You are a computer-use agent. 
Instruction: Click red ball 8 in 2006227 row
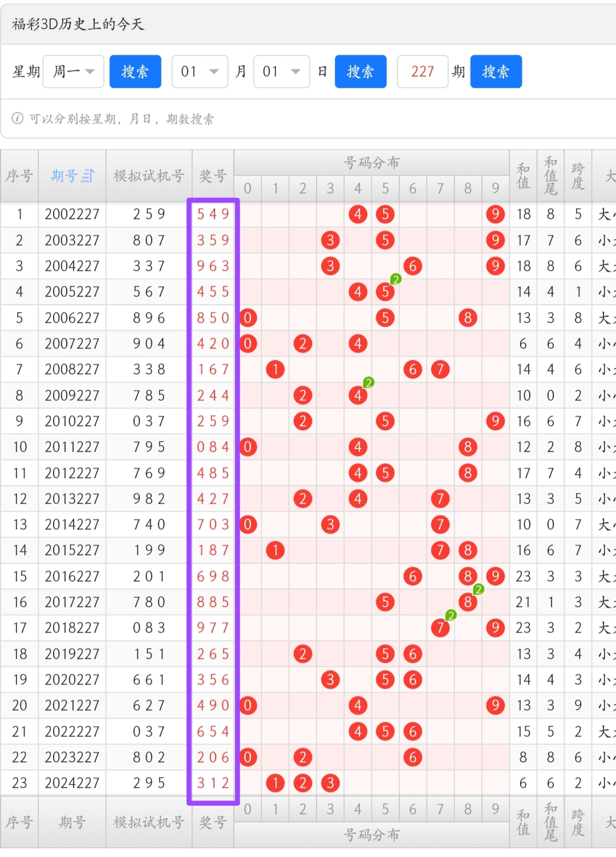[468, 318]
